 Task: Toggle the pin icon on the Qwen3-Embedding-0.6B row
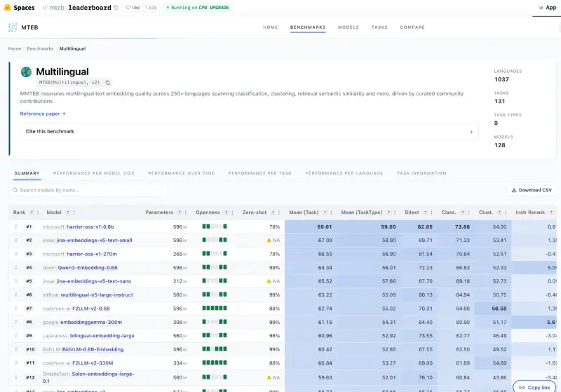click(x=15, y=268)
